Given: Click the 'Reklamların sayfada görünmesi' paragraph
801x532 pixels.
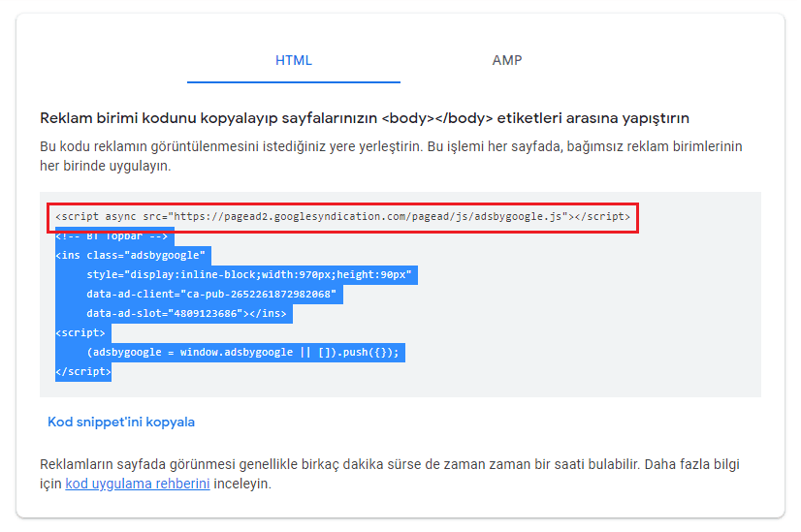Looking at the screenshot, I should (390, 474).
